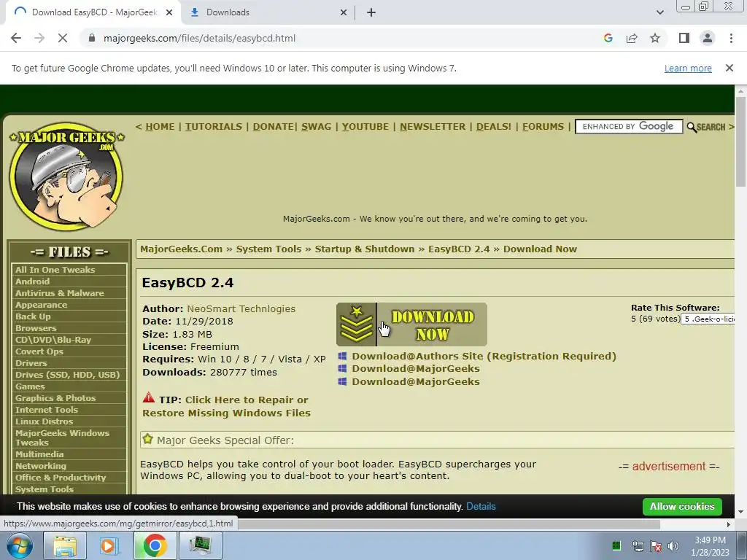Image resolution: width=747 pixels, height=560 pixels.
Task: Open NeoSmart Technlogies author link
Action: 241,308
